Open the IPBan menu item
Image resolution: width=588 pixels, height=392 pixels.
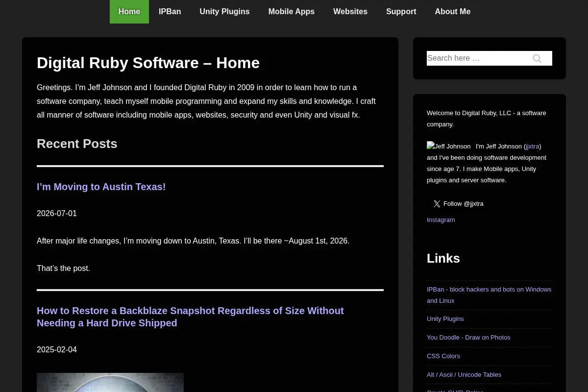pyautogui.click(x=170, y=12)
